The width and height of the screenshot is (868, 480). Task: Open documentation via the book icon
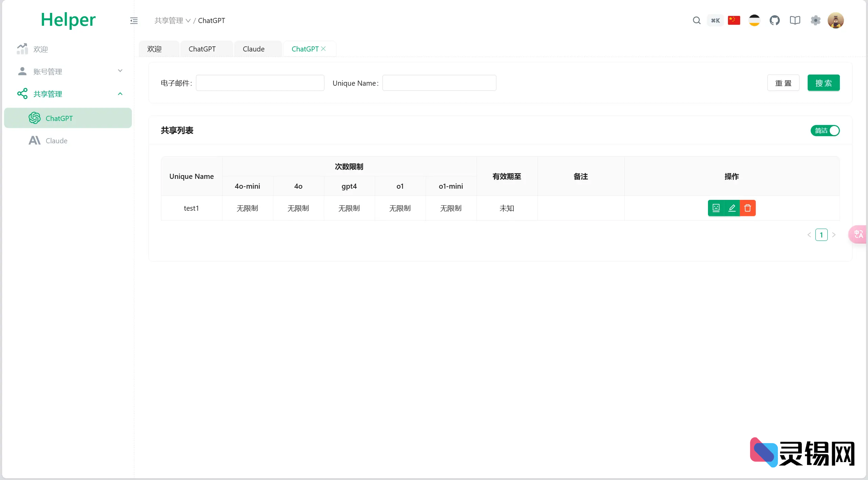[x=795, y=20]
